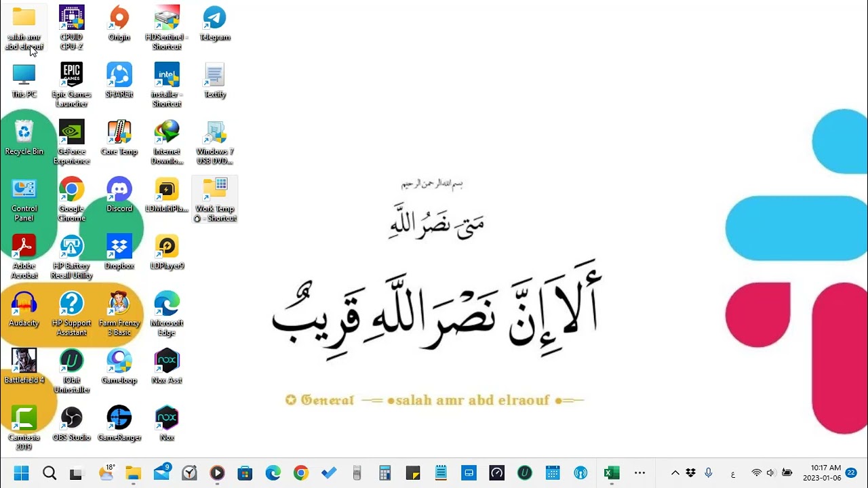
Task: Open the media player taskbar icon
Action: tap(217, 473)
